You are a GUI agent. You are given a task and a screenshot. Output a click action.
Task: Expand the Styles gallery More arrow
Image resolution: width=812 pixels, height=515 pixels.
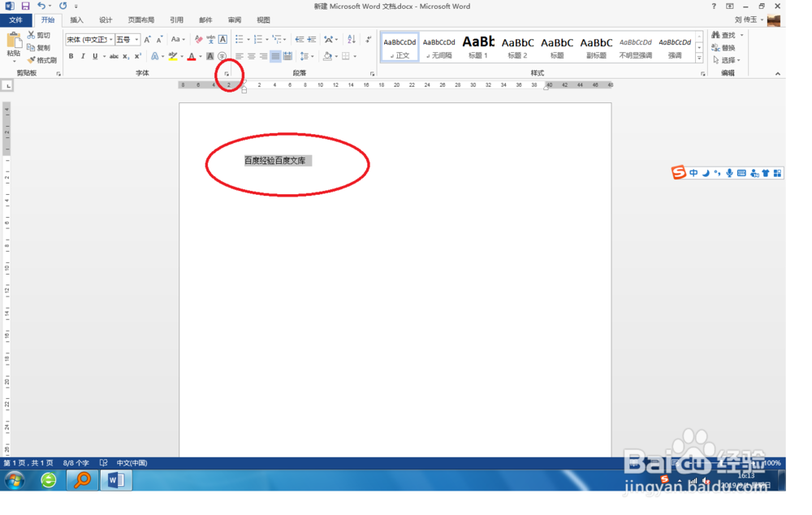click(x=699, y=58)
